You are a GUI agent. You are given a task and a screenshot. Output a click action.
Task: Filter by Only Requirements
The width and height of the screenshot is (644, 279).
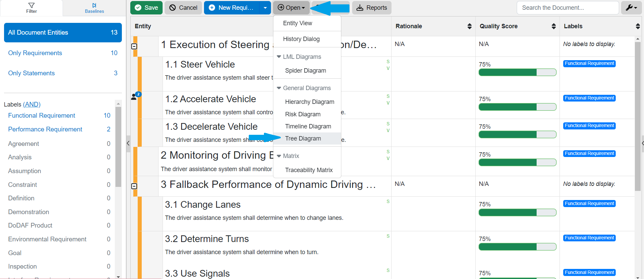pos(35,53)
